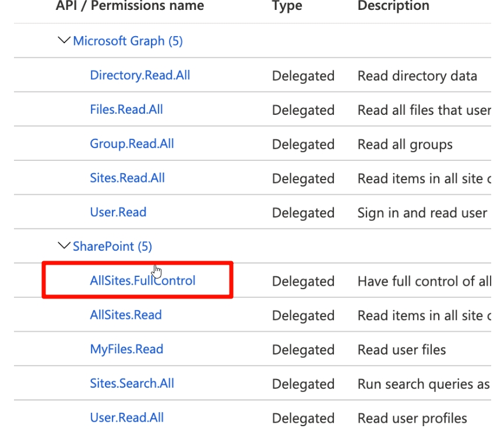Open the SharePoint (5) link
504x432 pixels.
coord(112,247)
